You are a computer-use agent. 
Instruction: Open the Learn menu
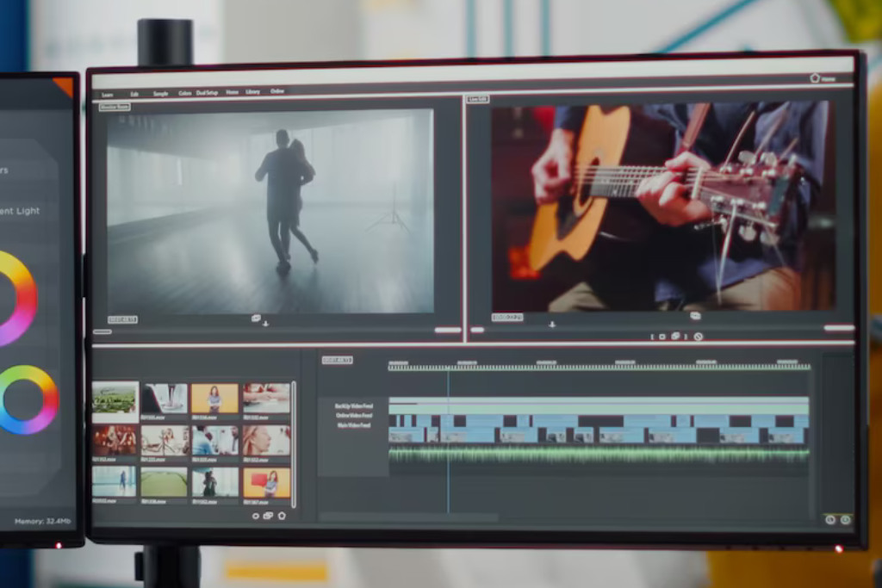coord(108,95)
